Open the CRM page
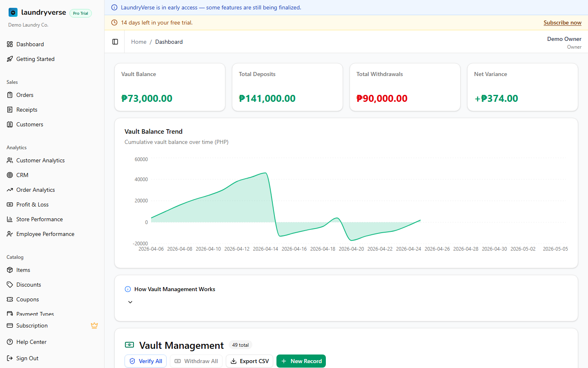 pos(52,175)
